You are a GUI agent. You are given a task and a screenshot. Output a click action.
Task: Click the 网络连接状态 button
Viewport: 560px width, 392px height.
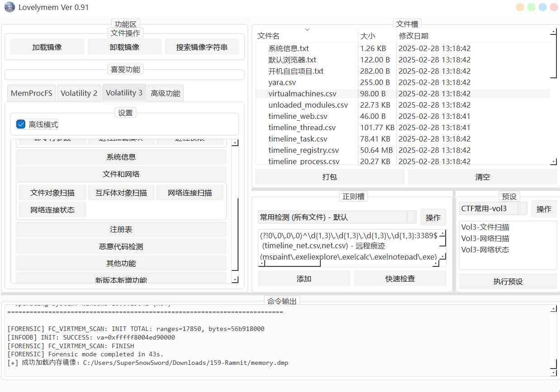click(x=52, y=210)
